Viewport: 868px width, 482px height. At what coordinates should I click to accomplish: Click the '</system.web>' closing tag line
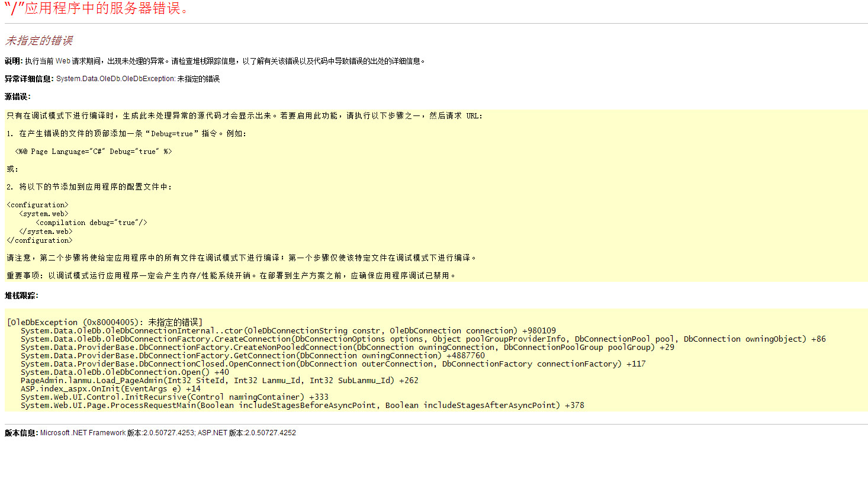pos(46,232)
